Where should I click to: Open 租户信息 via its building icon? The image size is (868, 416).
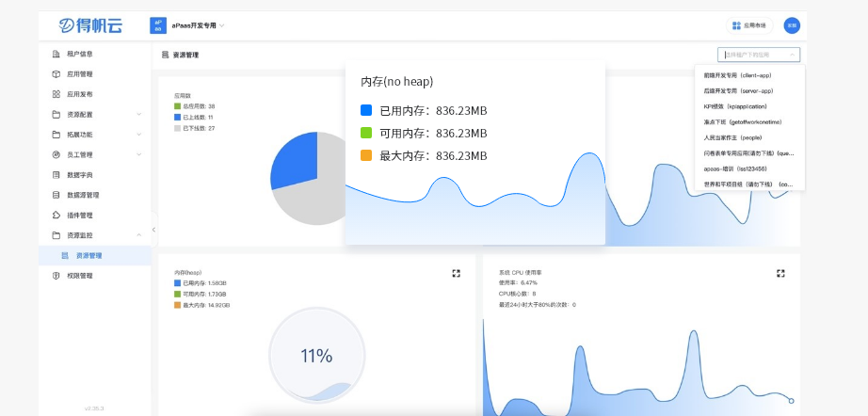coord(56,54)
